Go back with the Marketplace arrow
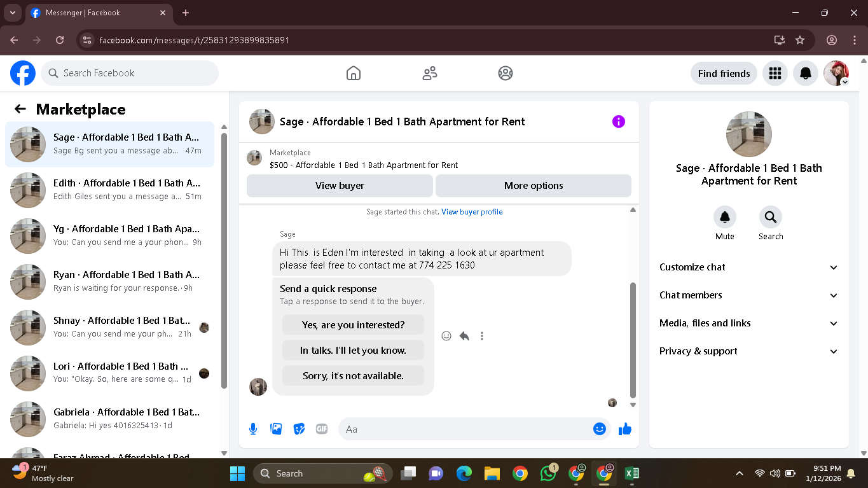Image resolution: width=868 pixels, height=488 pixels. (20, 109)
